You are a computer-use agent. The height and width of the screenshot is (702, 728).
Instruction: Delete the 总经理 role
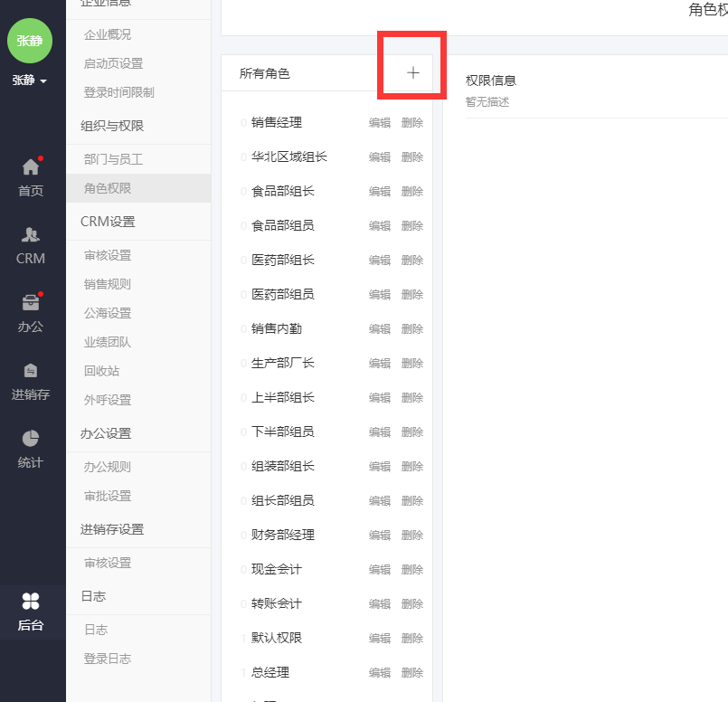[x=412, y=672]
